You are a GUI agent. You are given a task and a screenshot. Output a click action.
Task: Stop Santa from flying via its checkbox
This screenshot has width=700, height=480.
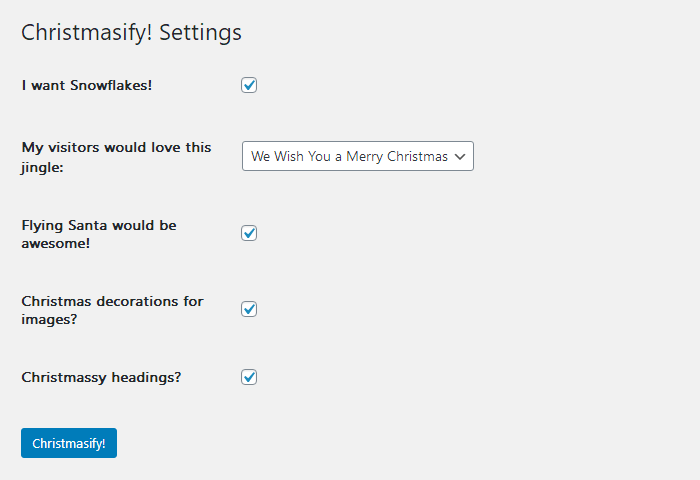click(x=250, y=233)
